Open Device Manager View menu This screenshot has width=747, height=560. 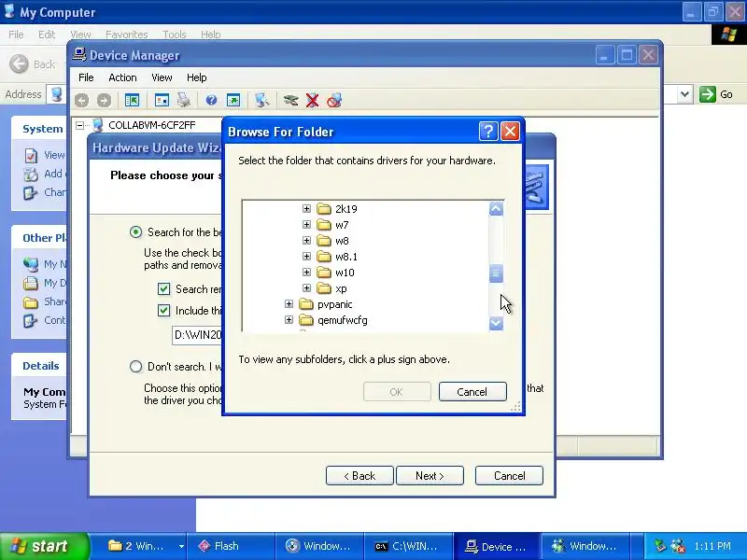pos(162,77)
